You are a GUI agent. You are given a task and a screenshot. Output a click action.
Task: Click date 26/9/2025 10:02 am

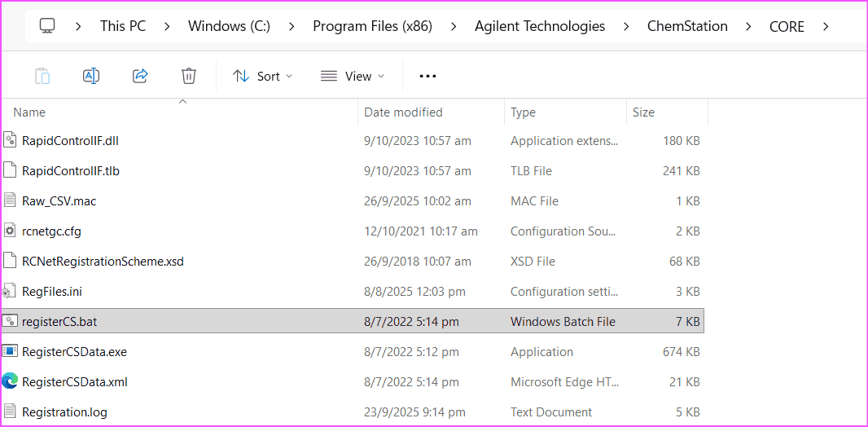tap(419, 201)
